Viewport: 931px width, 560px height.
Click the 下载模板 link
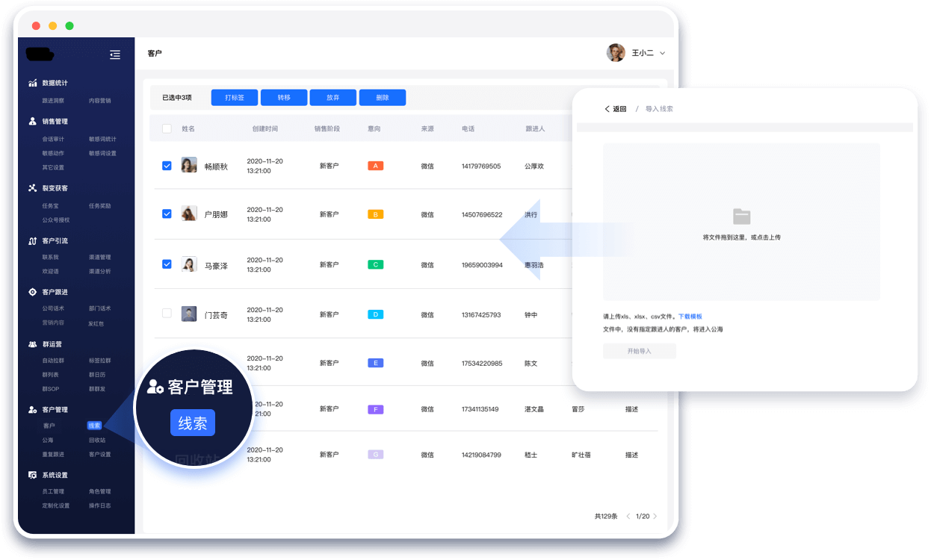pos(690,317)
